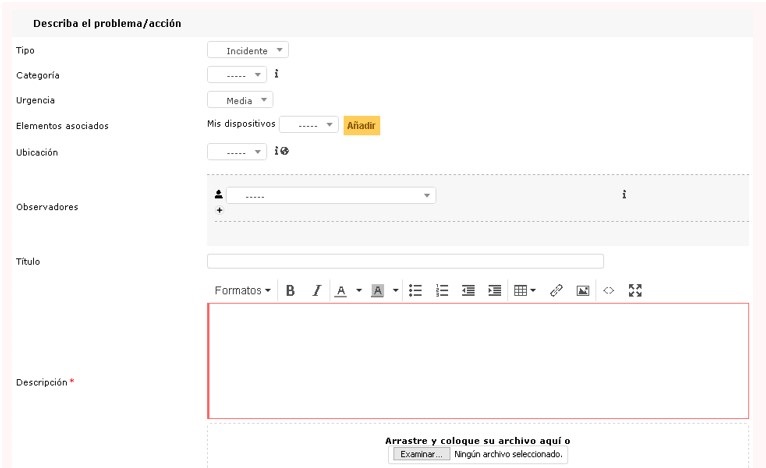Open the table insert menu
766x468 pixels.
pyautogui.click(x=526, y=290)
